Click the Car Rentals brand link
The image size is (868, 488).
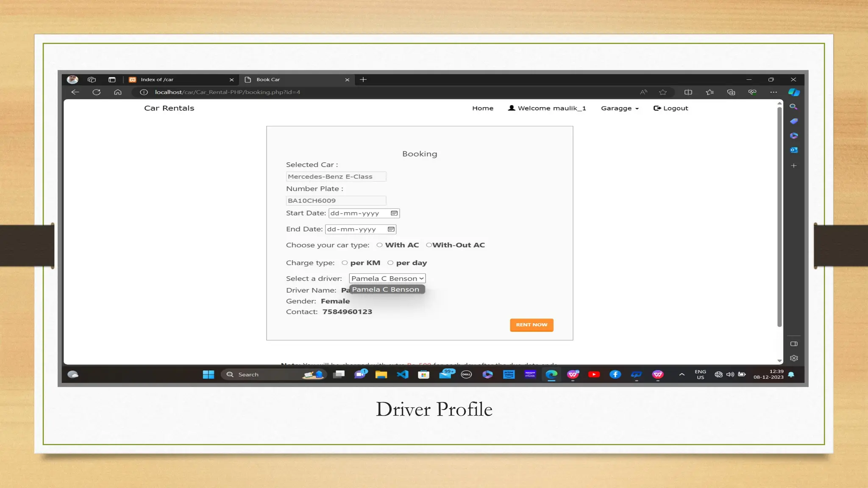pyautogui.click(x=169, y=108)
